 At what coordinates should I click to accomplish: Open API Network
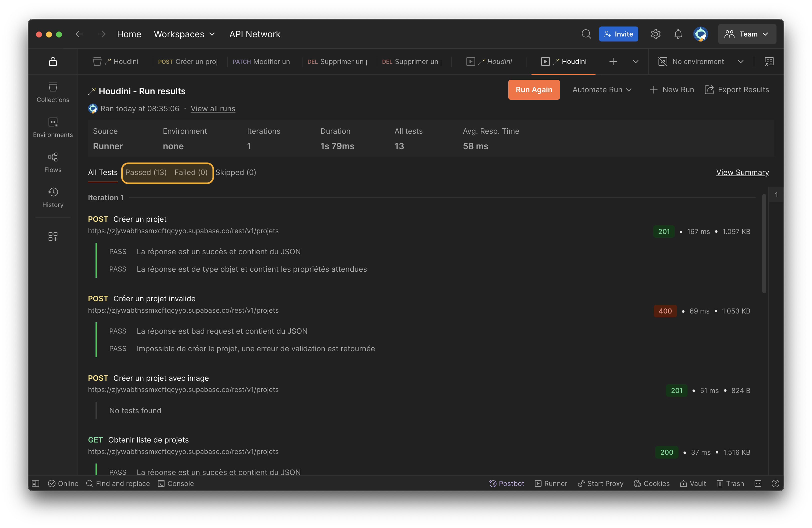coord(255,34)
